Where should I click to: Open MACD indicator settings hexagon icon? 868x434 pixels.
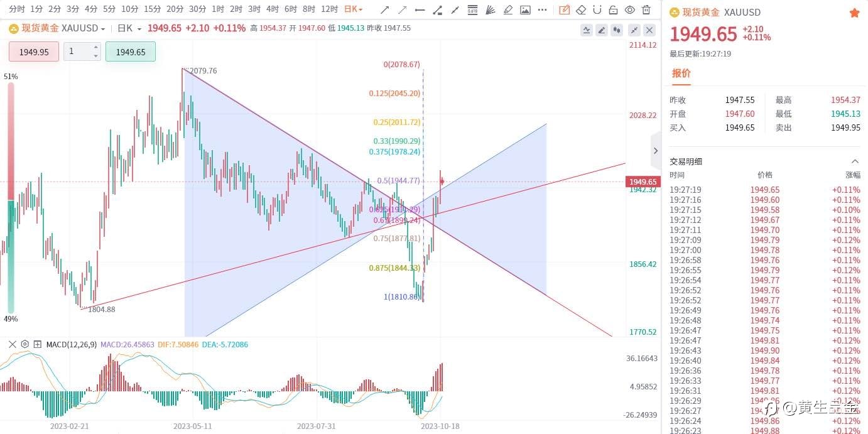click(x=25, y=344)
